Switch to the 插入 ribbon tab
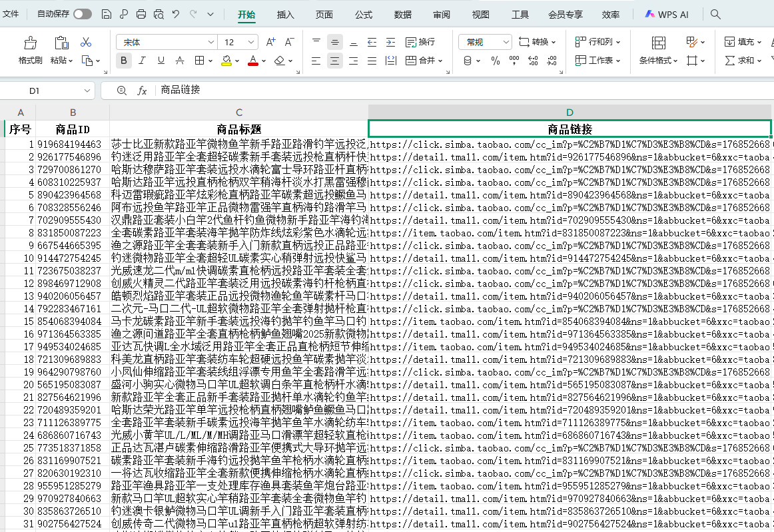The width and height of the screenshot is (774, 532). 285,14
